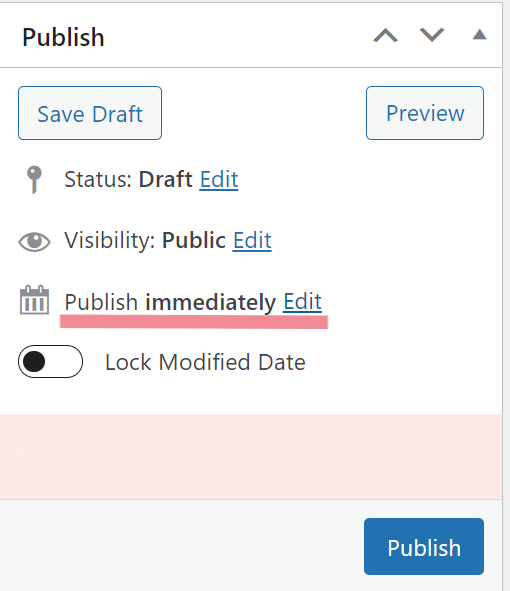Click the blank pink notice area
The image size is (510, 591).
pyautogui.click(x=251, y=457)
